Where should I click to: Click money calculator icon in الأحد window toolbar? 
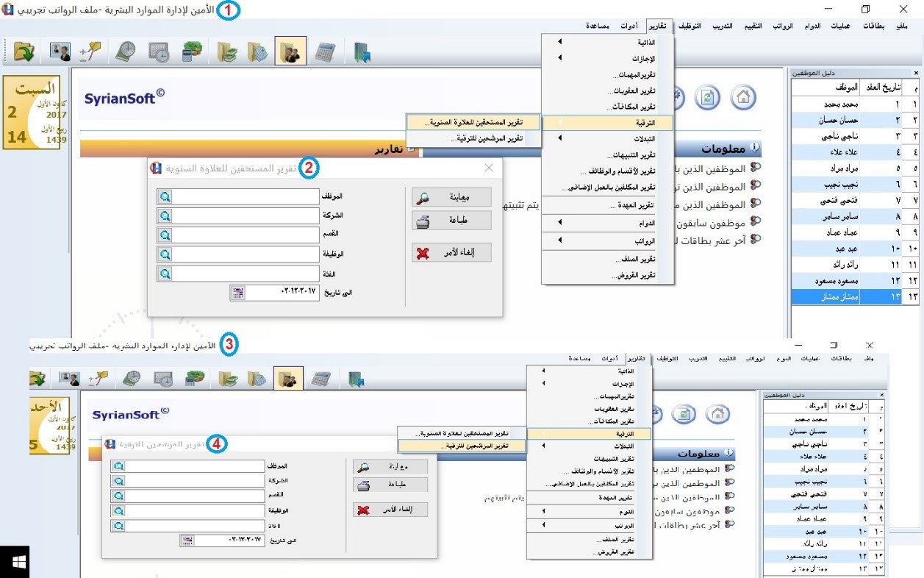pyautogui.click(x=194, y=379)
